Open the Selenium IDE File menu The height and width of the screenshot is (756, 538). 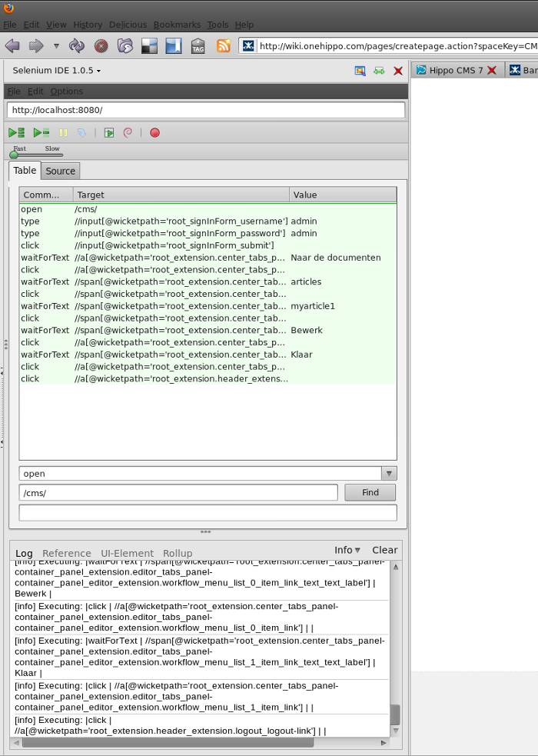[14, 91]
